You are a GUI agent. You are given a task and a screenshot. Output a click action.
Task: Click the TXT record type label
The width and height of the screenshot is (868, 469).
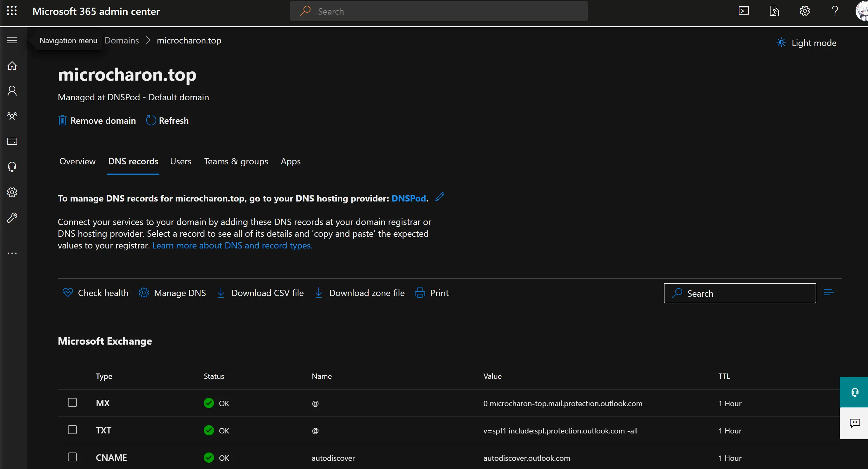(x=103, y=430)
